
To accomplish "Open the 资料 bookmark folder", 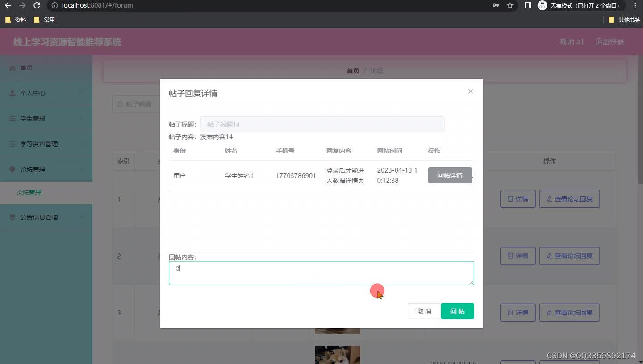I will tap(16, 20).
